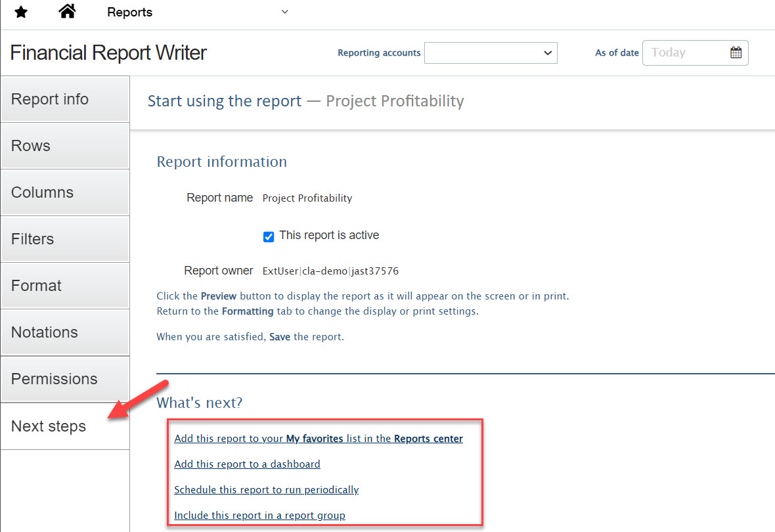
Task: Select the Permissions tab
Action: (65, 379)
